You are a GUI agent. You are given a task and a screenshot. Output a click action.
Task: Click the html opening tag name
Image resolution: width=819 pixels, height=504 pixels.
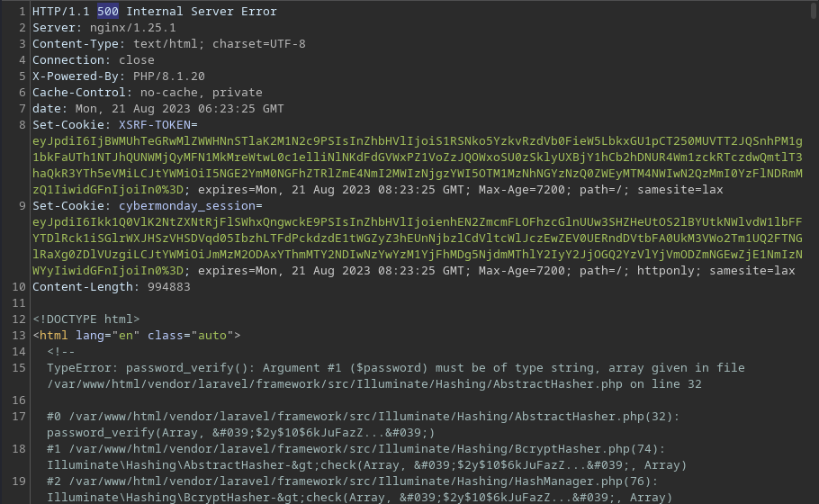point(54,336)
